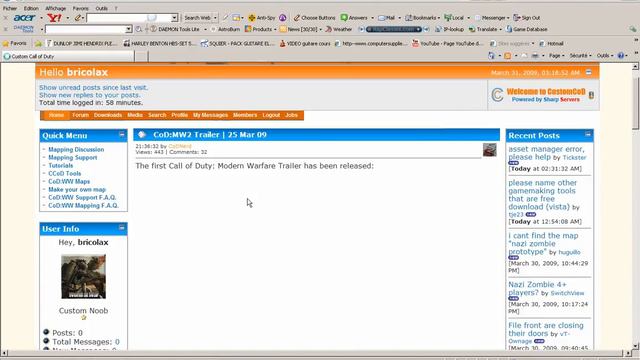Open new tab button
The image size is (640, 360).
pyautogui.click(x=141, y=56)
